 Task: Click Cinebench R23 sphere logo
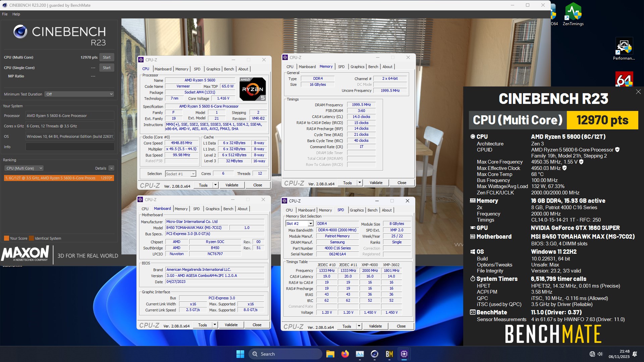pos(20,32)
